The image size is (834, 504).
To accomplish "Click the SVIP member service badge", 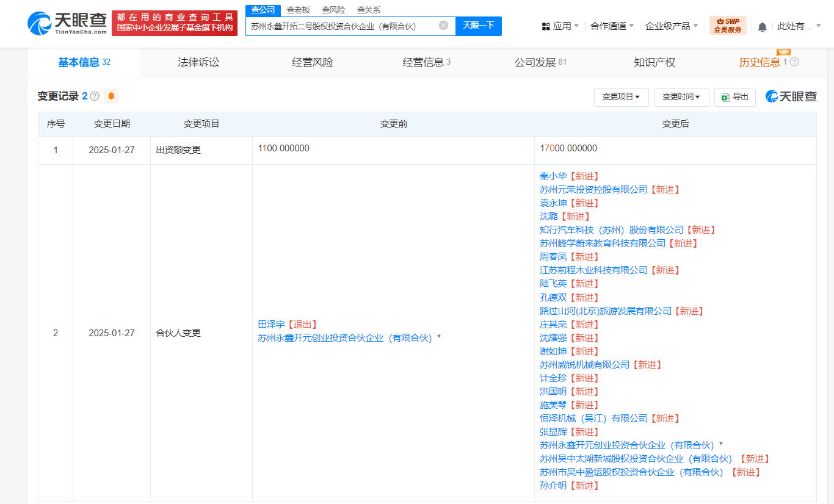I will click(728, 26).
